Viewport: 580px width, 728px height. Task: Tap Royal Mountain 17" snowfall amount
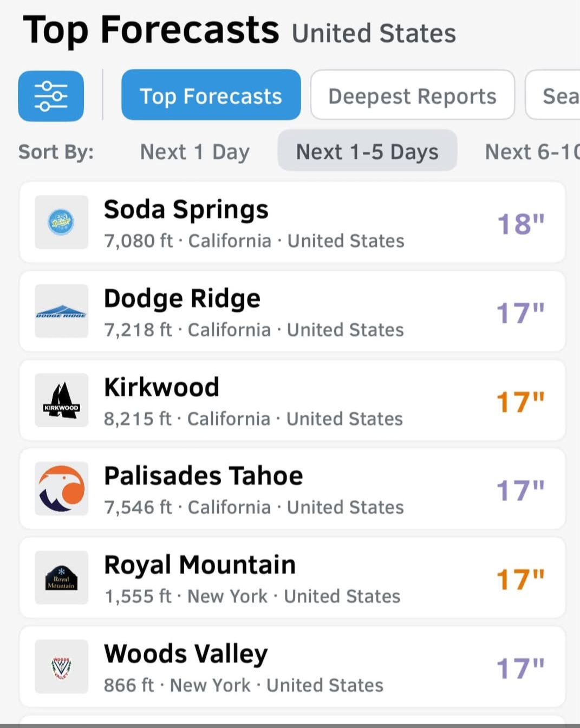520,579
